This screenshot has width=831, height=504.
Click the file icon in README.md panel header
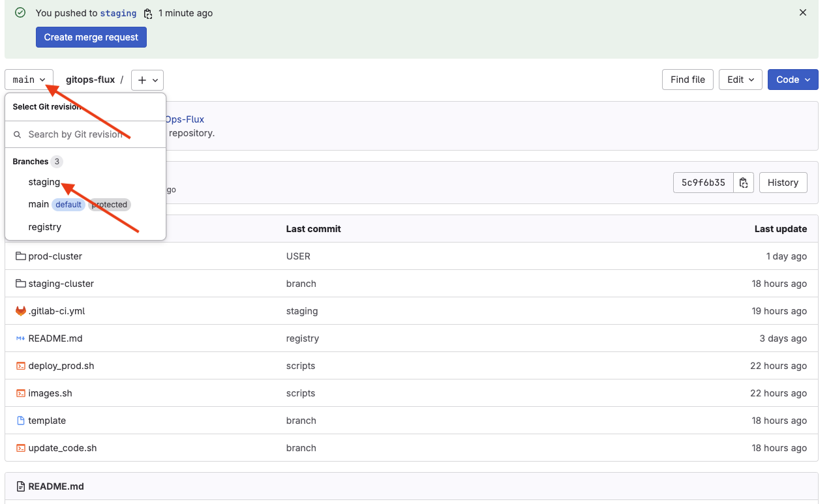[x=21, y=486]
